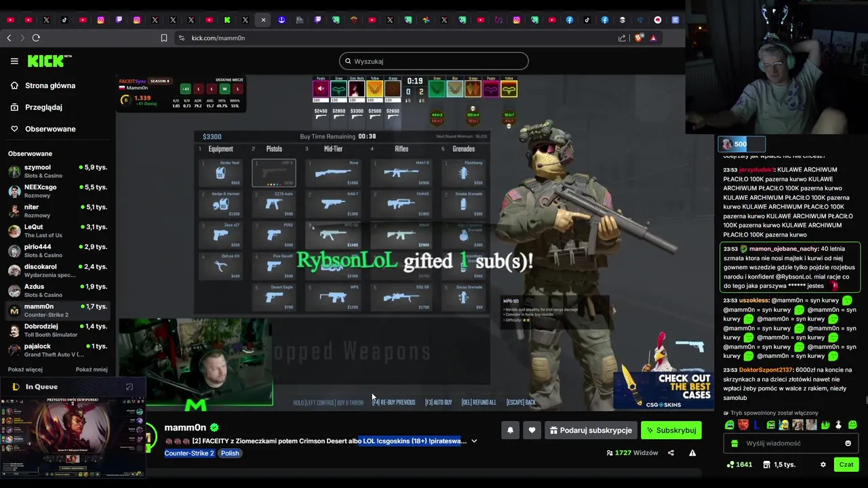Expand followed list with Pokaż więcej
The width and height of the screenshot is (868, 488).
point(25,369)
